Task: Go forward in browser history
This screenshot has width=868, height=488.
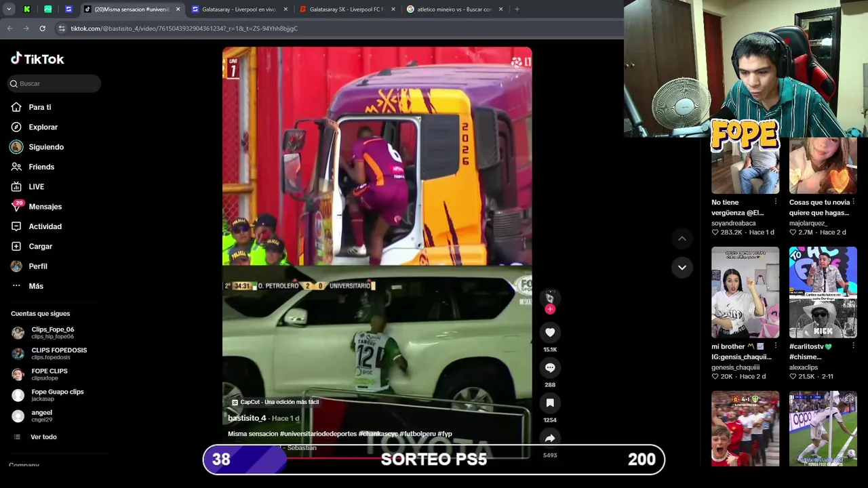Action: (x=26, y=28)
